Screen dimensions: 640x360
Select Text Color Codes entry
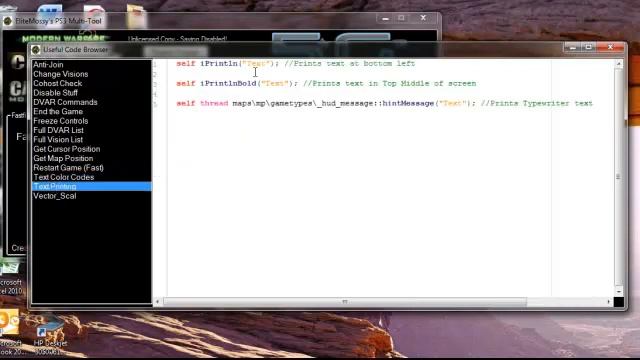click(x=64, y=177)
